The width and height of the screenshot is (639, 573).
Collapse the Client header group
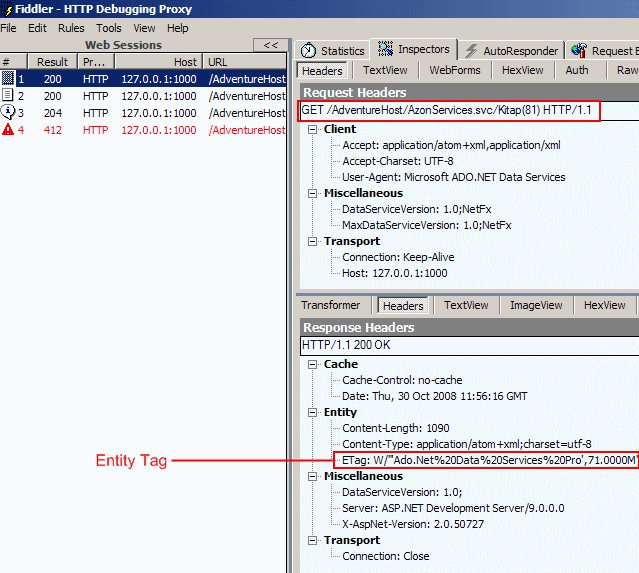point(313,129)
